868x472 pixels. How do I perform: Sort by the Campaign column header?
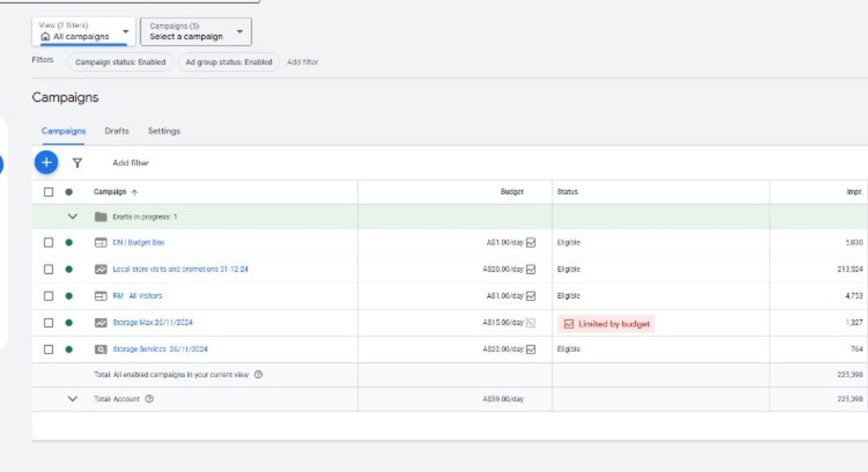point(110,192)
